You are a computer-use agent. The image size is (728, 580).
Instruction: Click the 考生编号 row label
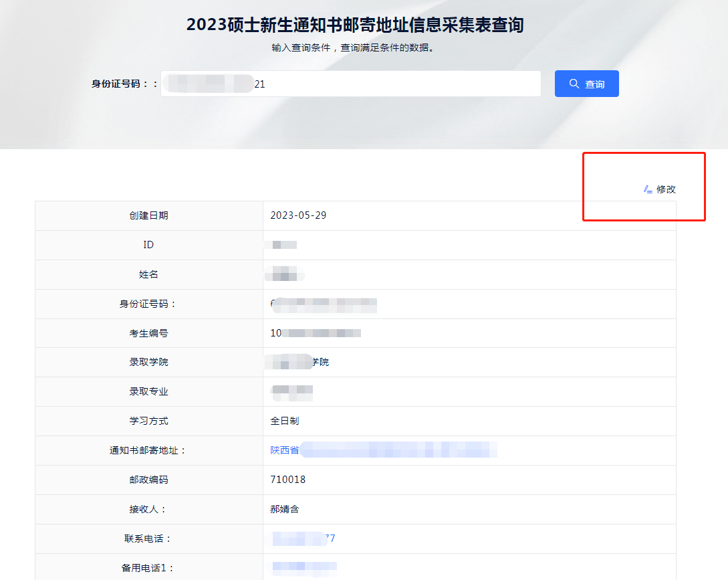[x=148, y=333]
